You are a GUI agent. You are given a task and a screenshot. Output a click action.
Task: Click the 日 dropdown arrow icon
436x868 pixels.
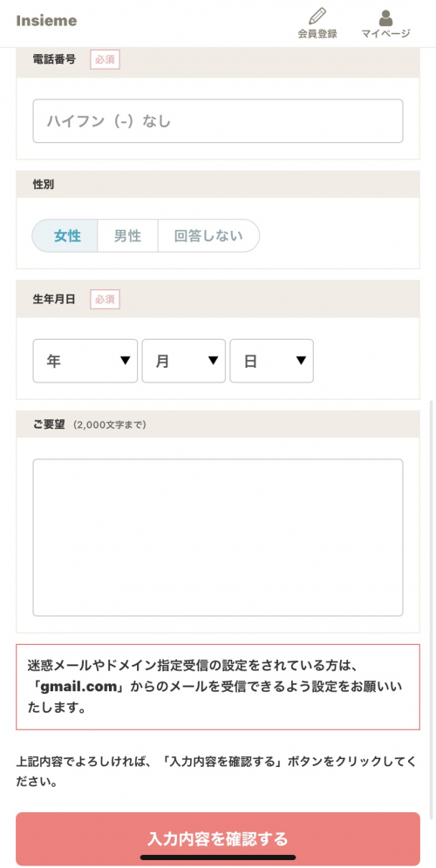(302, 361)
